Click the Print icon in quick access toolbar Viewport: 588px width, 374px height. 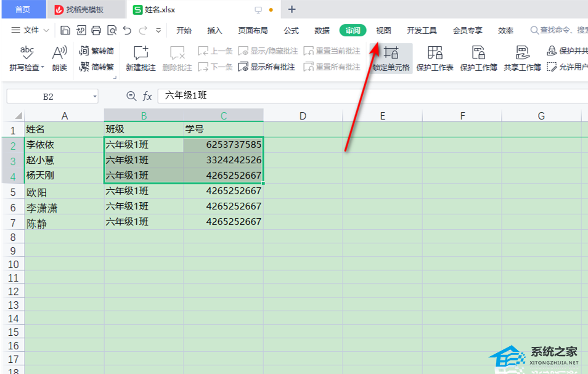pos(96,30)
